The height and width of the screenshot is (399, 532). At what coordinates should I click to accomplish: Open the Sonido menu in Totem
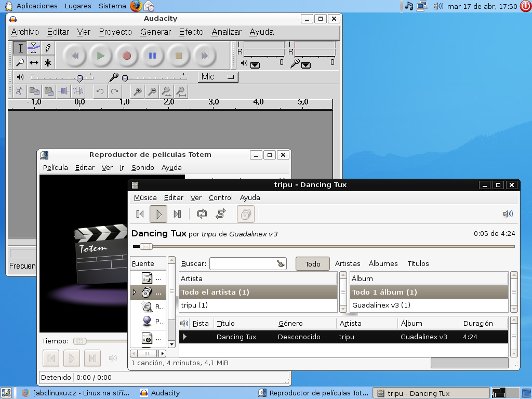pos(142,168)
